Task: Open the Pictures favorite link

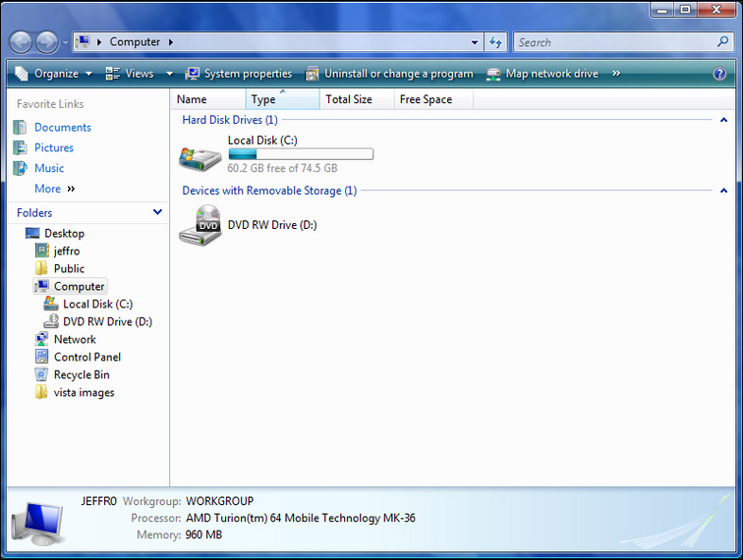Action: point(53,148)
